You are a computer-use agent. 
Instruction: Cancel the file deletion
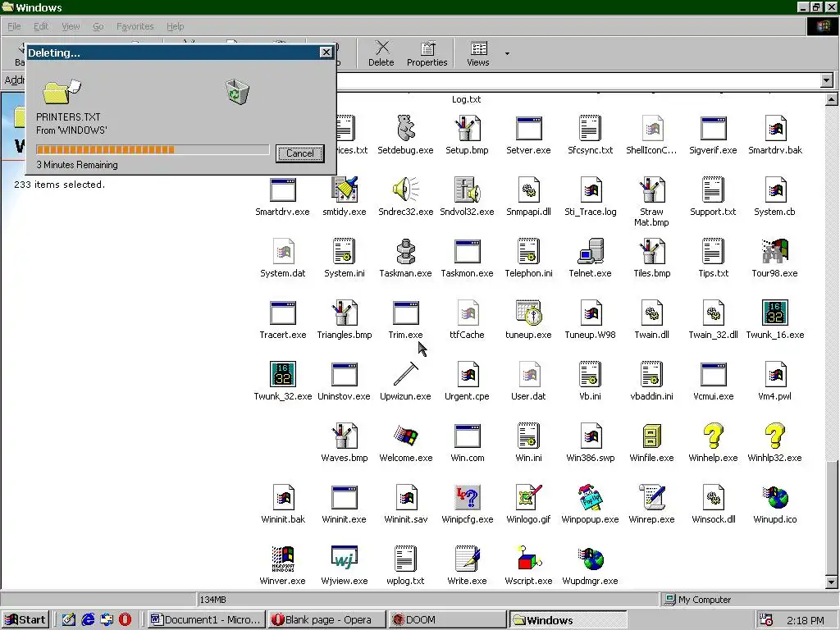pyautogui.click(x=300, y=153)
